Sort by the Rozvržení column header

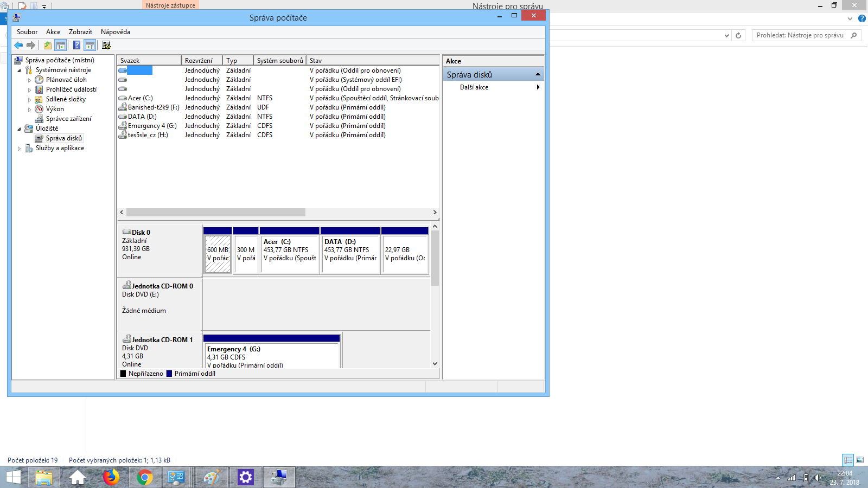click(x=202, y=61)
